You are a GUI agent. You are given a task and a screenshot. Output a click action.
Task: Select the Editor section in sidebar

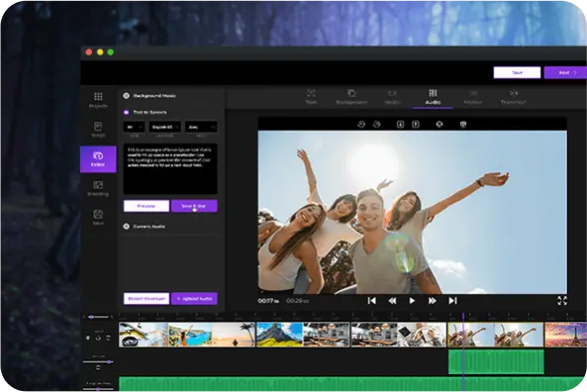coord(98,159)
